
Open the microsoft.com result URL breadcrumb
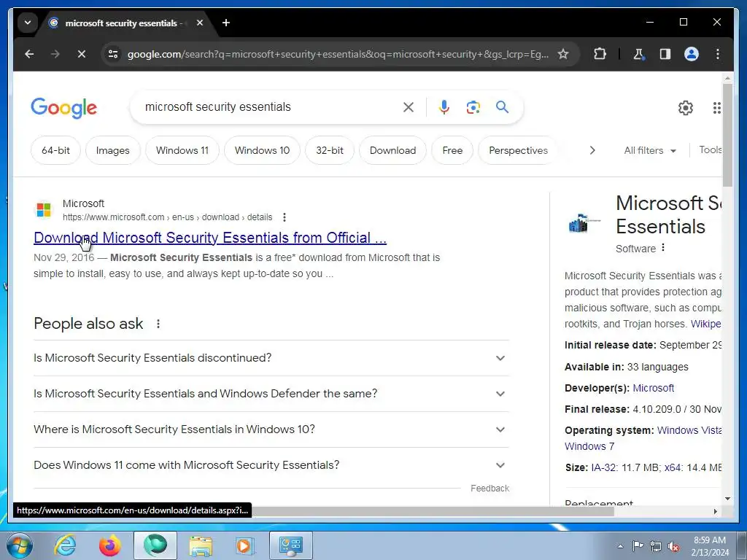click(168, 217)
